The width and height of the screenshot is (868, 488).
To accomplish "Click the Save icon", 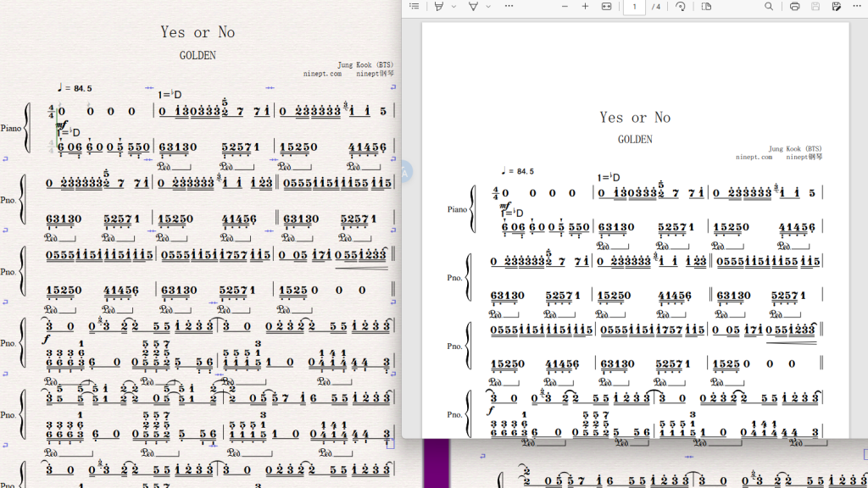I will coord(815,7).
